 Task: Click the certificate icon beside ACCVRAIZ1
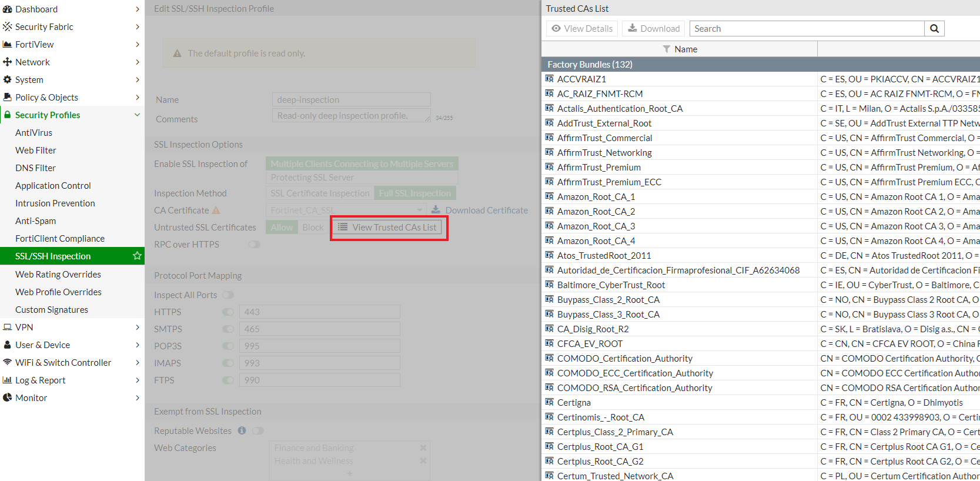[x=550, y=79]
